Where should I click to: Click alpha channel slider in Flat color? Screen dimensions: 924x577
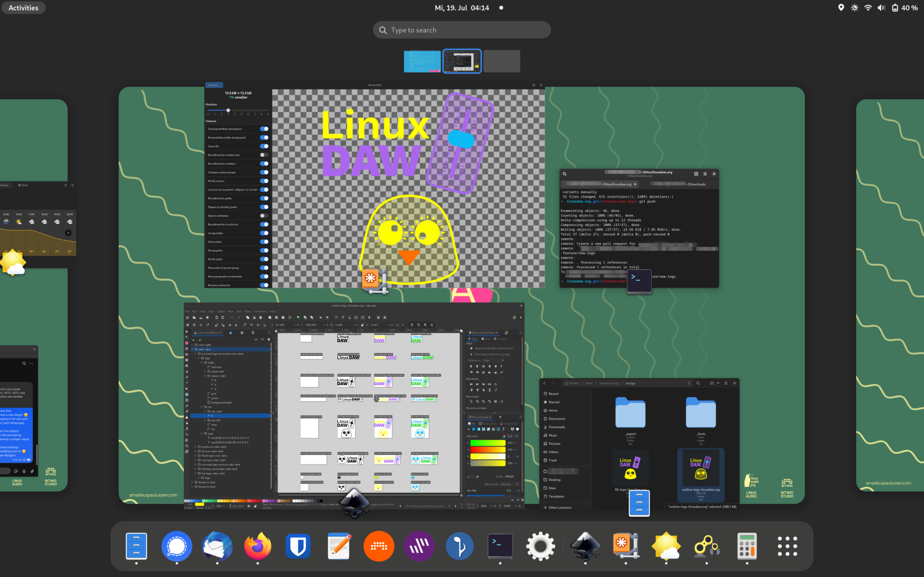pyautogui.click(x=487, y=463)
